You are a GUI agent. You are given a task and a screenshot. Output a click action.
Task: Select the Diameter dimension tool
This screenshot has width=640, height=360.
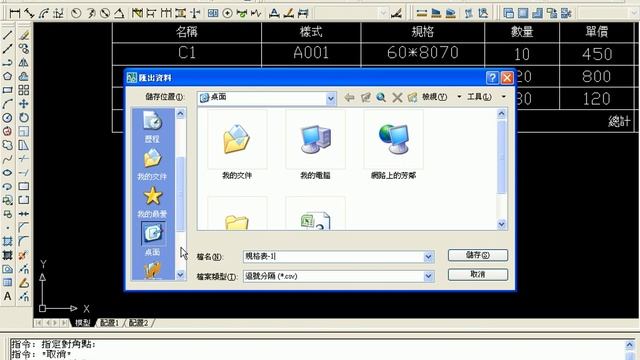click(x=105, y=13)
